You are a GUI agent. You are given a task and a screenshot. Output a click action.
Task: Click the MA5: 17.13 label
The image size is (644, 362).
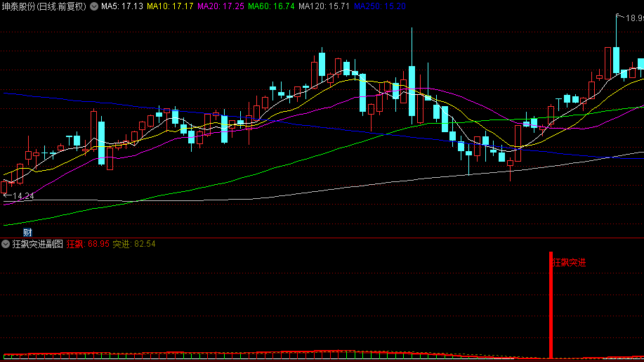tap(122, 6)
